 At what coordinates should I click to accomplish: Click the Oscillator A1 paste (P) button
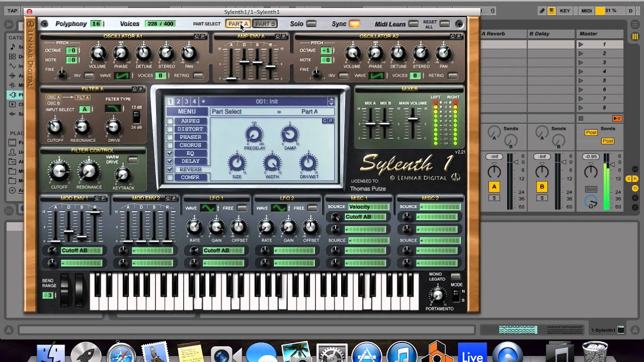tap(203, 36)
